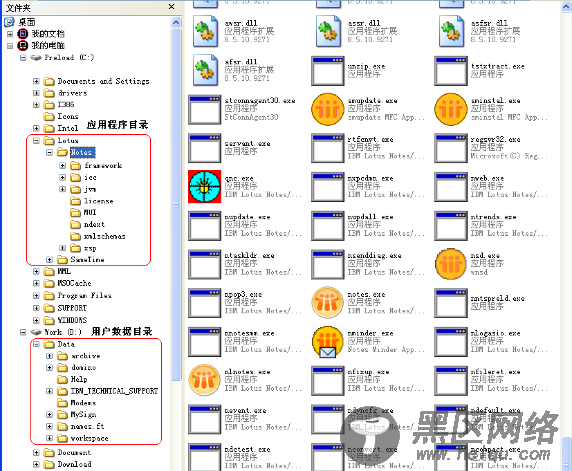Viewport: 572px width, 471px height.
Task: Select the awsr.dll file icon
Action: [x=205, y=31]
